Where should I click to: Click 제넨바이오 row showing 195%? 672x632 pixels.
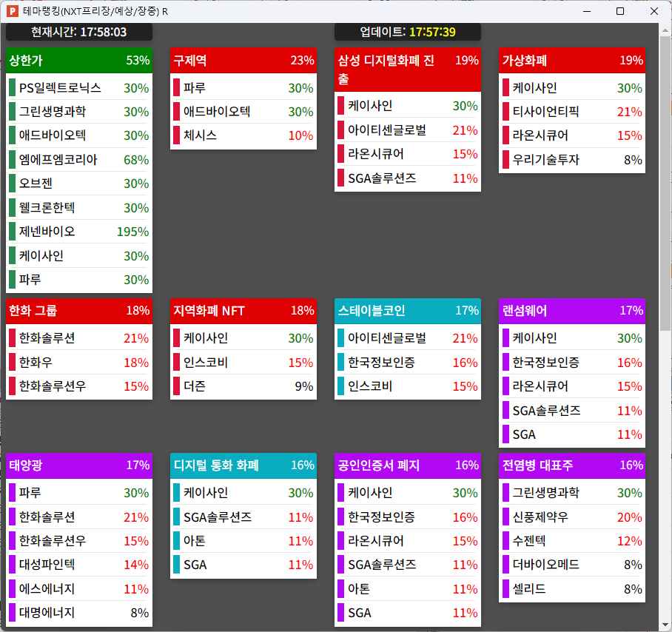pos(79,232)
